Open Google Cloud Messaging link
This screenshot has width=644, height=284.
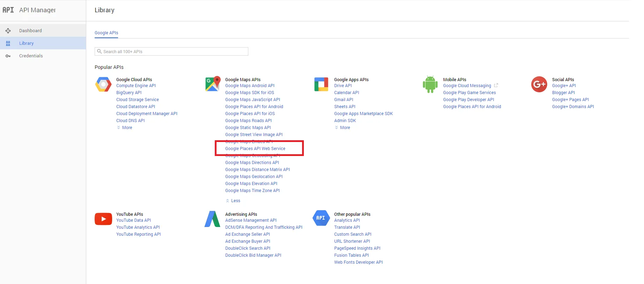[467, 86]
